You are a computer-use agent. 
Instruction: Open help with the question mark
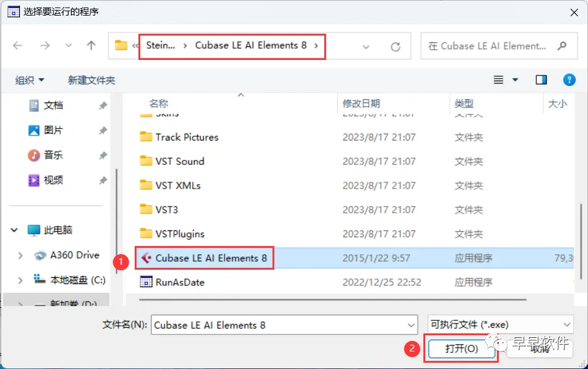click(569, 79)
